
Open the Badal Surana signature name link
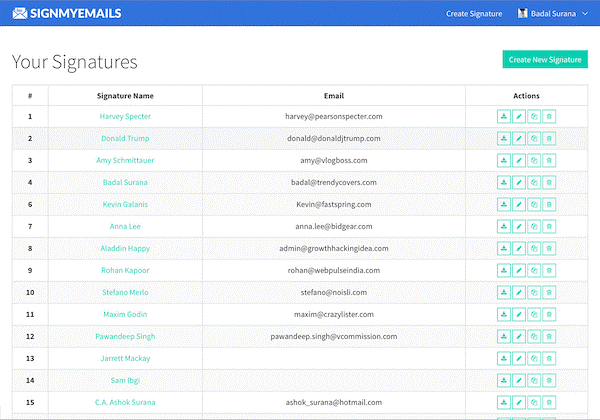pyautogui.click(x=125, y=182)
